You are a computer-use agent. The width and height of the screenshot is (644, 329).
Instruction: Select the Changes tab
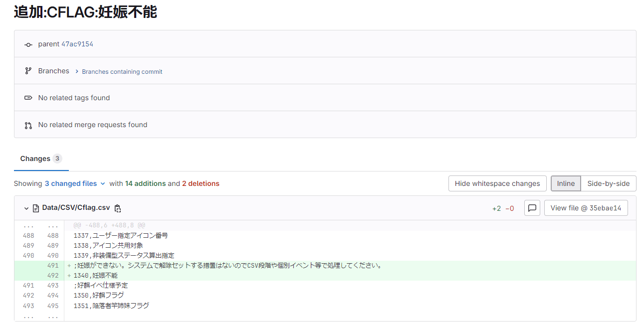41,159
